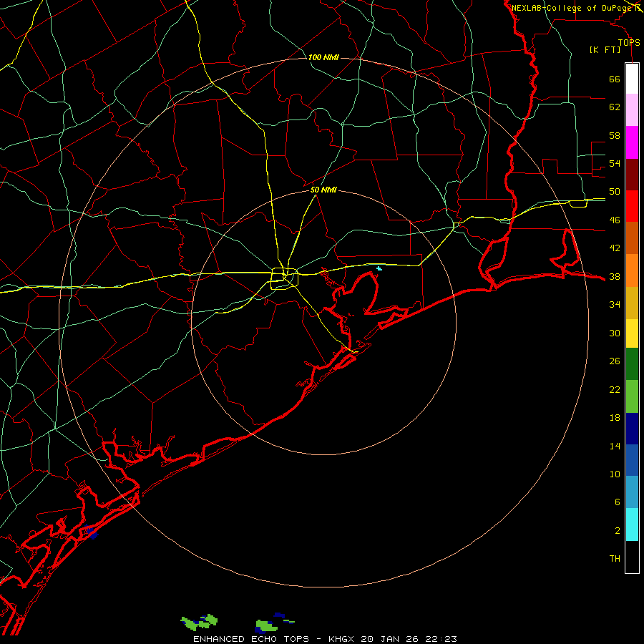The height and width of the screenshot is (644, 644).
Task: Click the magenta legend swatch
Action: click(632, 142)
